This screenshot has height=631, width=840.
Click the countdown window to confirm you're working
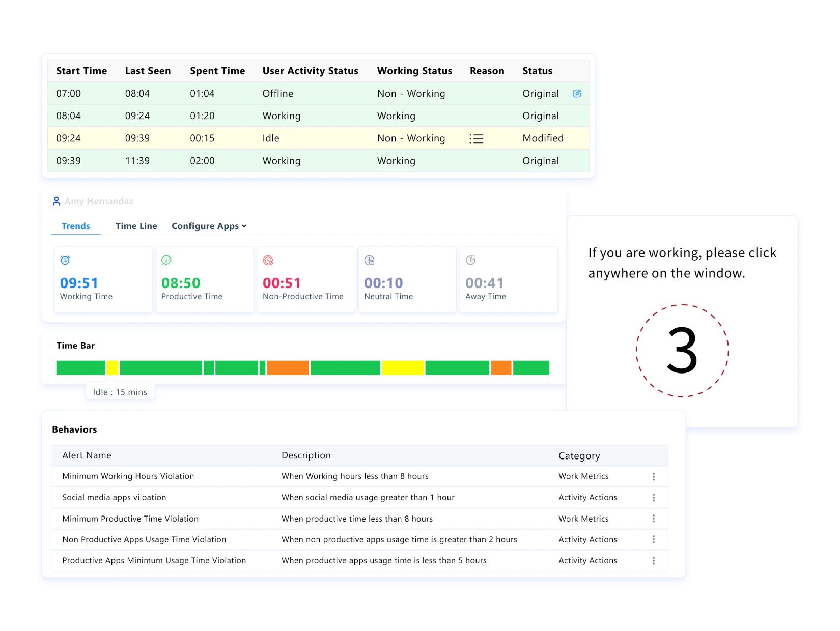[682, 351]
